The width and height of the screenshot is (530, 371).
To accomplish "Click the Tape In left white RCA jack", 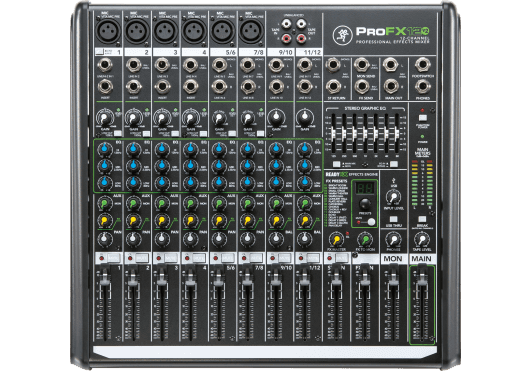I will click(286, 24).
